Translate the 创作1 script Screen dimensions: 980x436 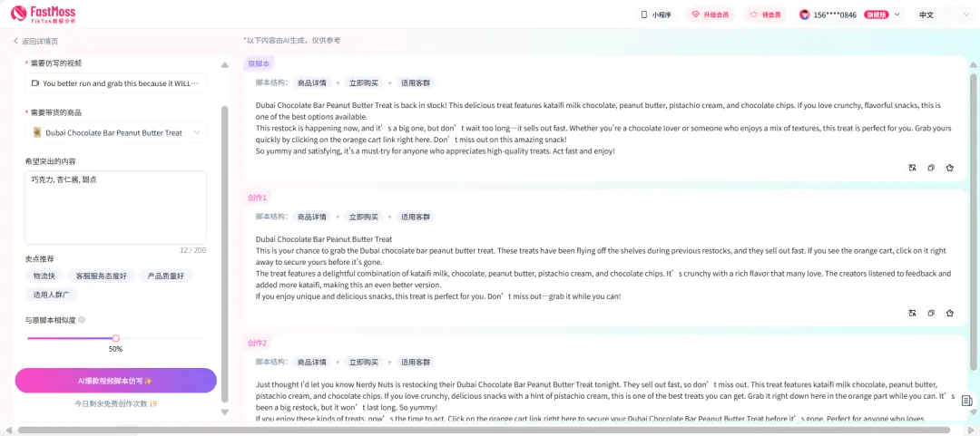912,313
